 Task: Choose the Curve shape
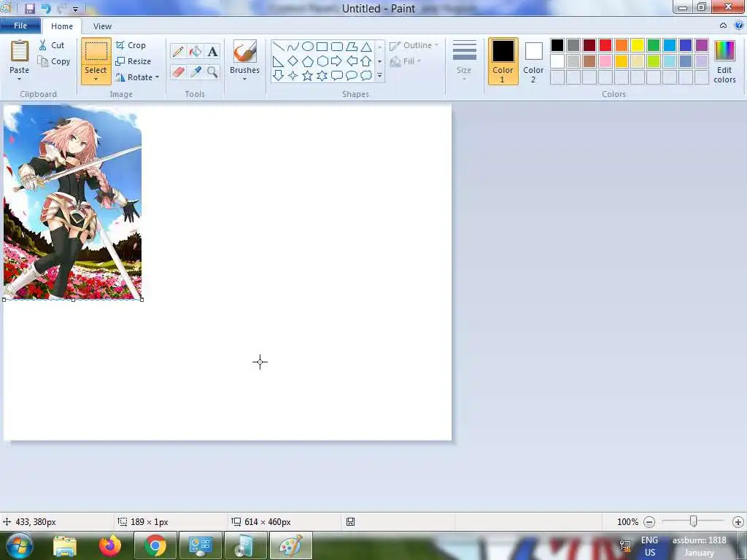[293, 47]
